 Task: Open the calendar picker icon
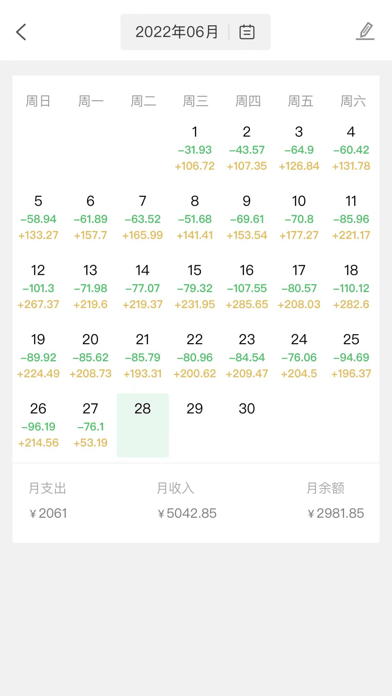tap(247, 32)
